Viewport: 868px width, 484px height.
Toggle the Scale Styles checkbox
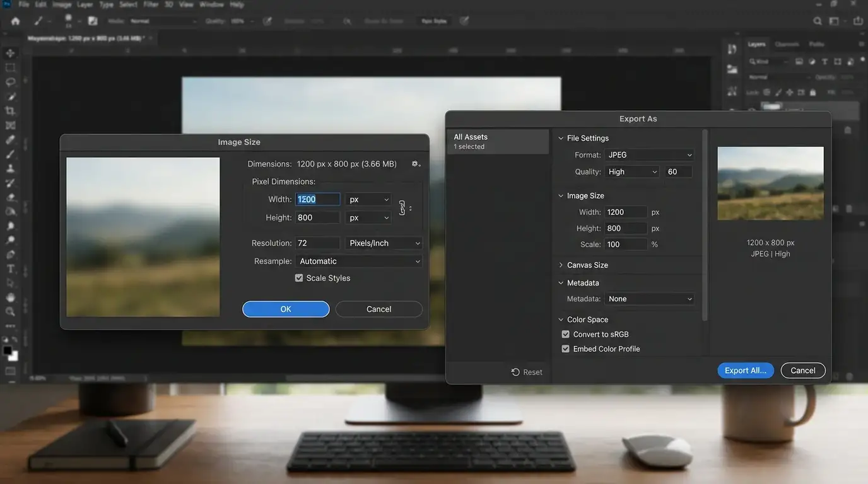click(299, 278)
